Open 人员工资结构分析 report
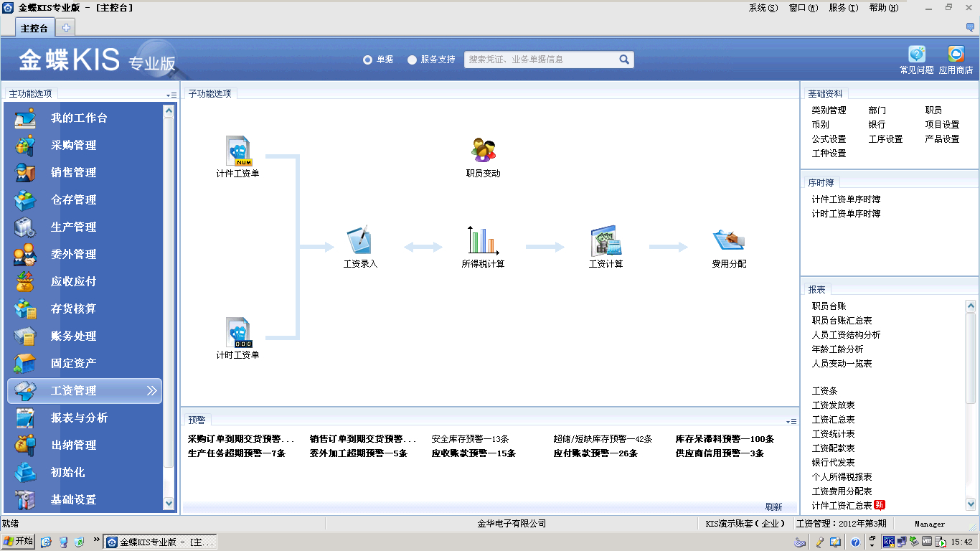Viewport: 980px width, 551px height. (846, 335)
